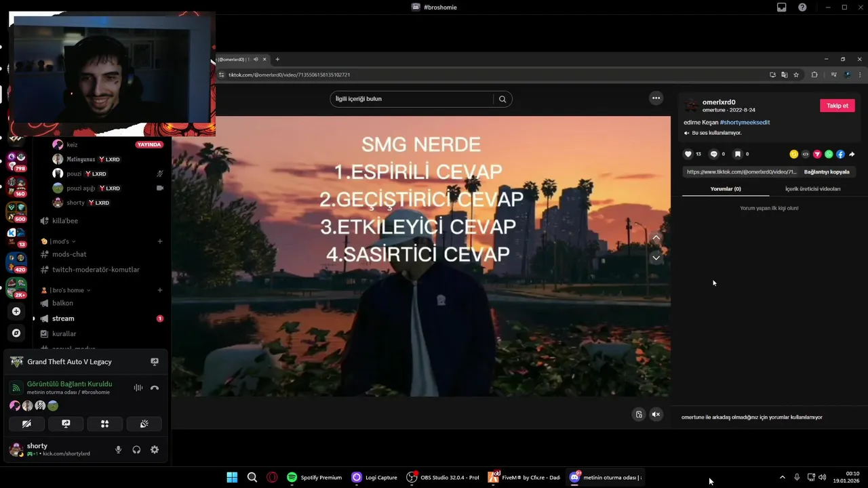The image size is (868, 488).
Task: Toggle Discord noise suppression waveform icon
Action: pos(138,388)
